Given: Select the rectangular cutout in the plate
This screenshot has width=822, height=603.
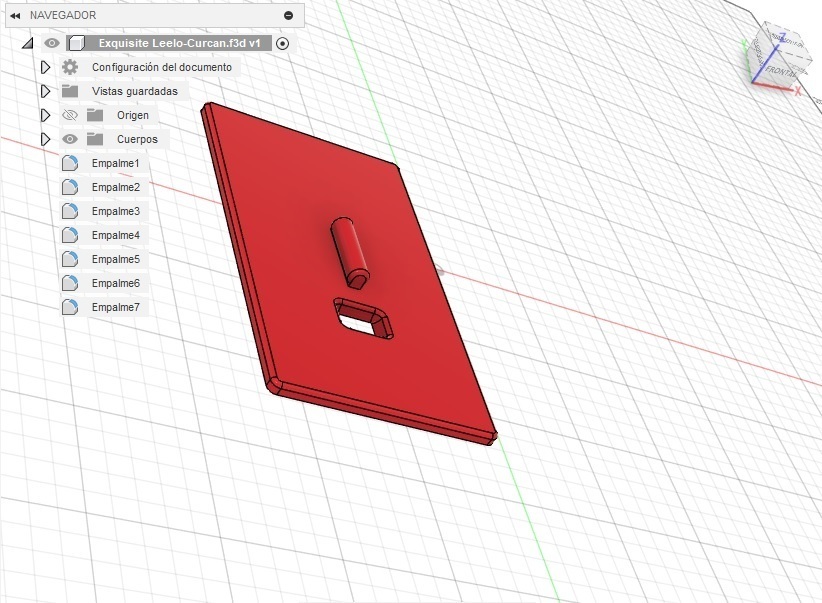Looking at the screenshot, I should click(x=363, y=318).
